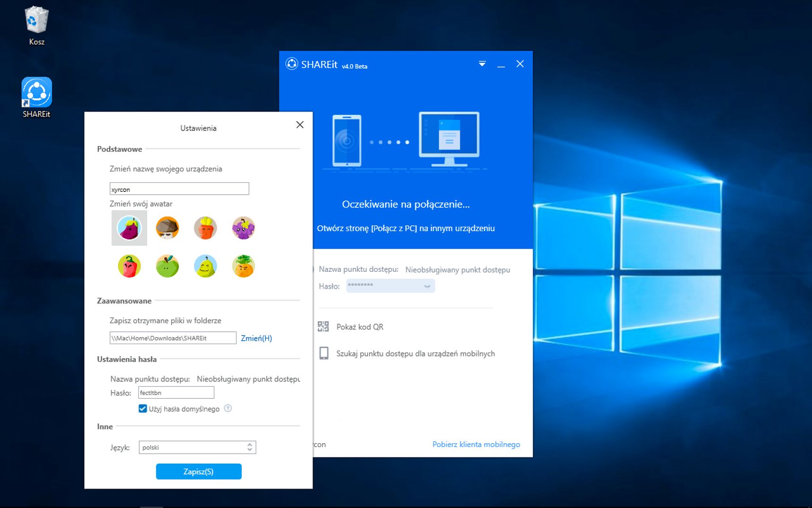Click the 'Zapisz otrzymane pliki w folderze' label
The width and height of the screenshot is (812, 508).
[165, 320]
